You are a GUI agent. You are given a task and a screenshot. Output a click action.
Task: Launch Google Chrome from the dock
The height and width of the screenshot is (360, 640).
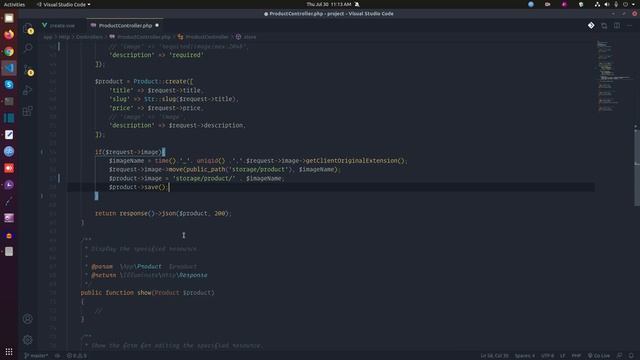[9, 51]
